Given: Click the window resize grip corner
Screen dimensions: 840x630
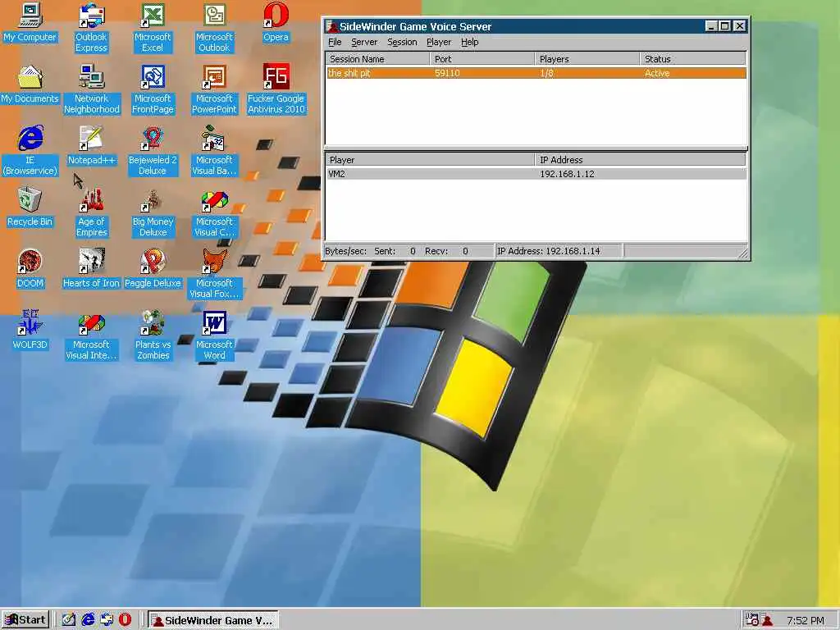Looking at the screenshot, I should [x=743, y=253].
